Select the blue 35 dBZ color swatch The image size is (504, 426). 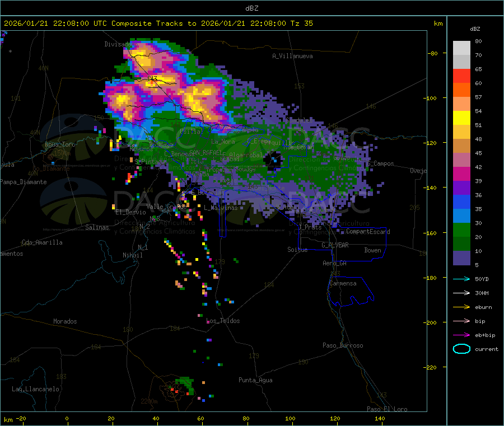click(461, 202)
